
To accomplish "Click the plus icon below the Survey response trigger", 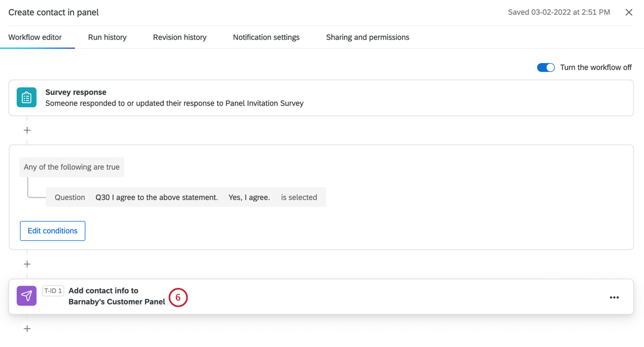I will click(26, 130).
